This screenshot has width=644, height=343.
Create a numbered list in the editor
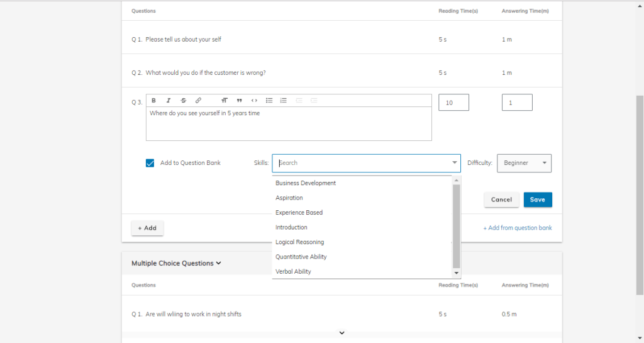pos(284,101)
